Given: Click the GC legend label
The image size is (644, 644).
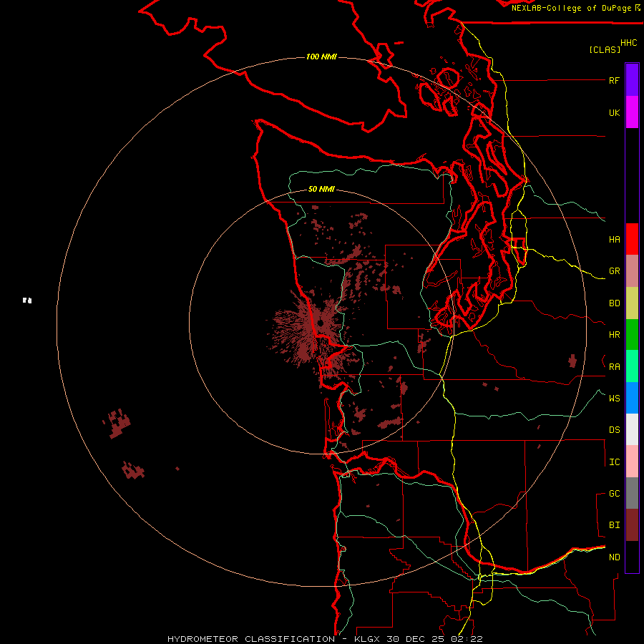Looking at the screenshot, I should point(614,494).
